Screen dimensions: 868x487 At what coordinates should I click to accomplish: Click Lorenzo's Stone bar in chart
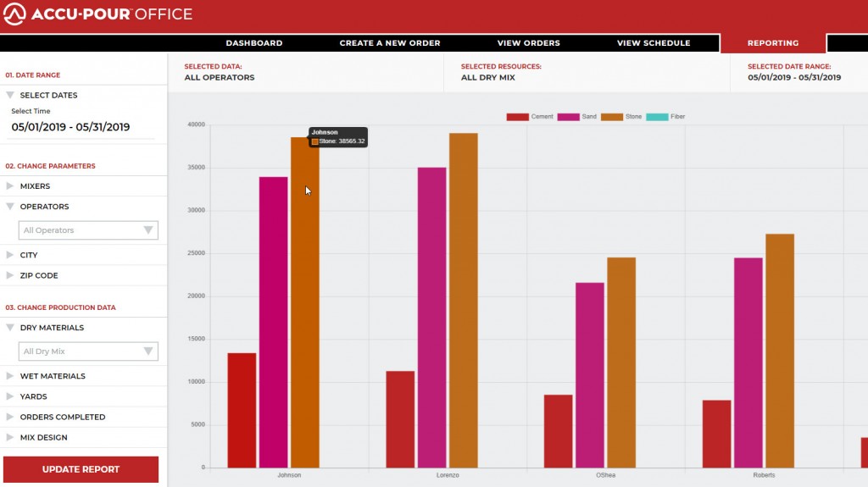point(464,301)
